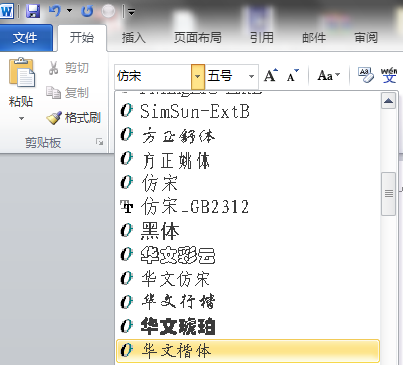This screenshot has width=403, height=365.
Task: Choose 华文行楷 font
Action: tap(247, 302)
